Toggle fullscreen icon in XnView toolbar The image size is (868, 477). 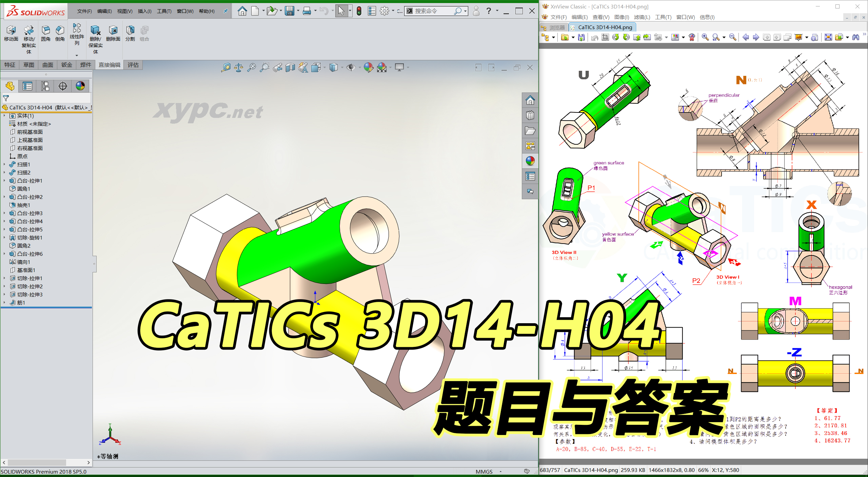click(x=828, y=37)
